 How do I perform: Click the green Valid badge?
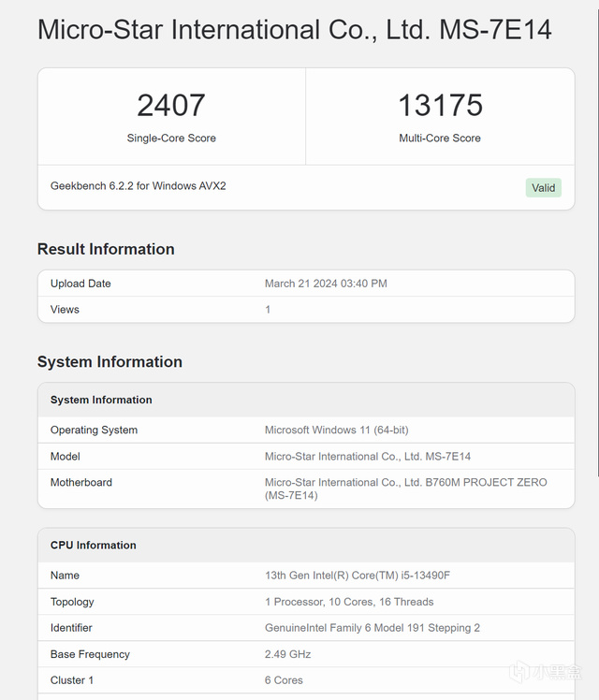(x=544, y=187)
